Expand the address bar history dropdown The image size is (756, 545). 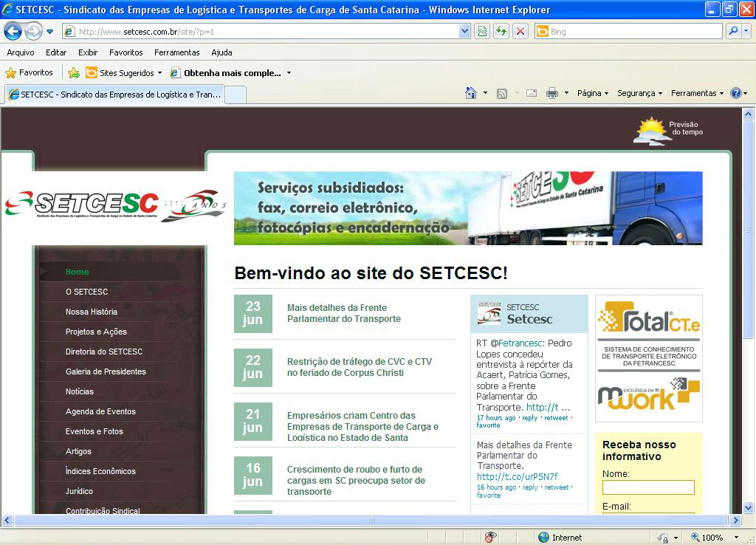pyautogui.click(x=464, y=32)
